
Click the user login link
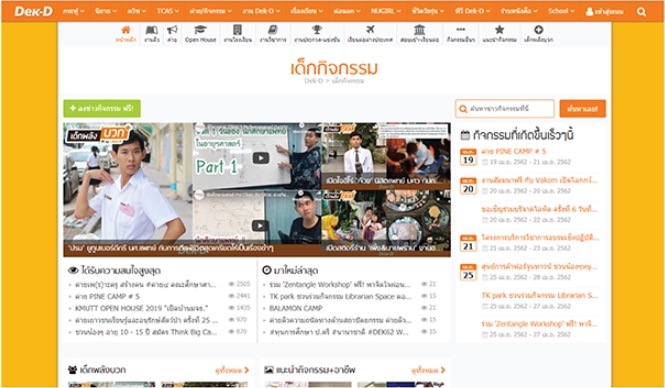604,11
